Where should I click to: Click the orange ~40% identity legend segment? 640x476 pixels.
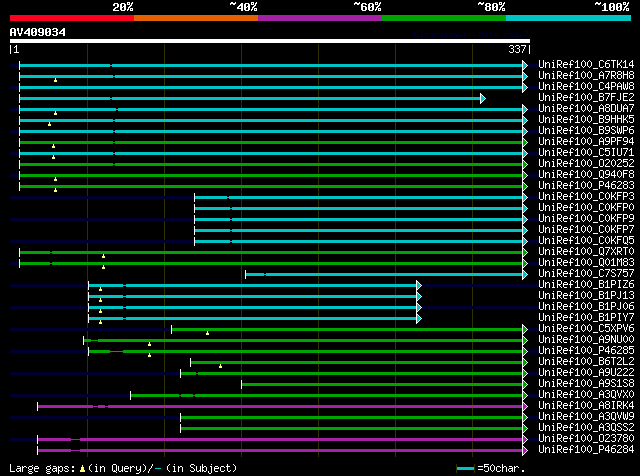[196, 18]
